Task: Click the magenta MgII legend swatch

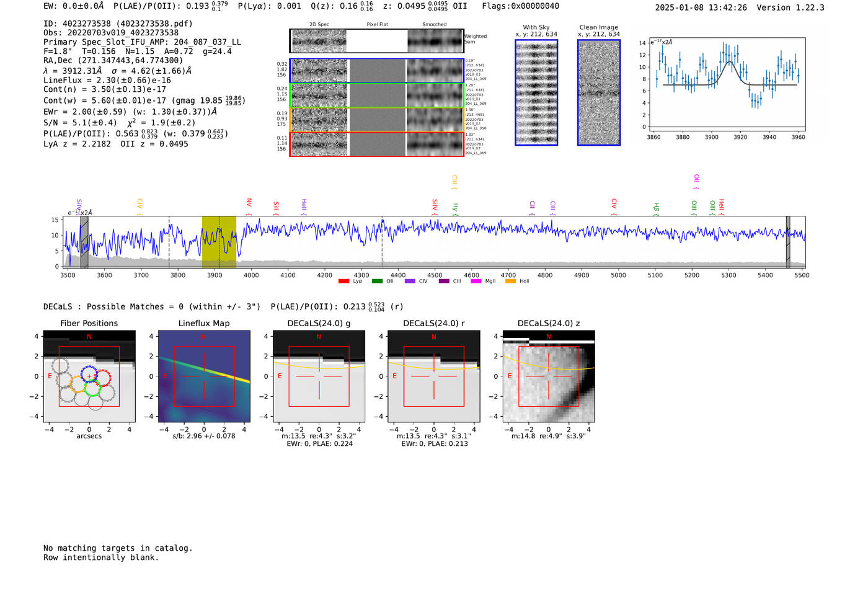Action: point(476,282)
